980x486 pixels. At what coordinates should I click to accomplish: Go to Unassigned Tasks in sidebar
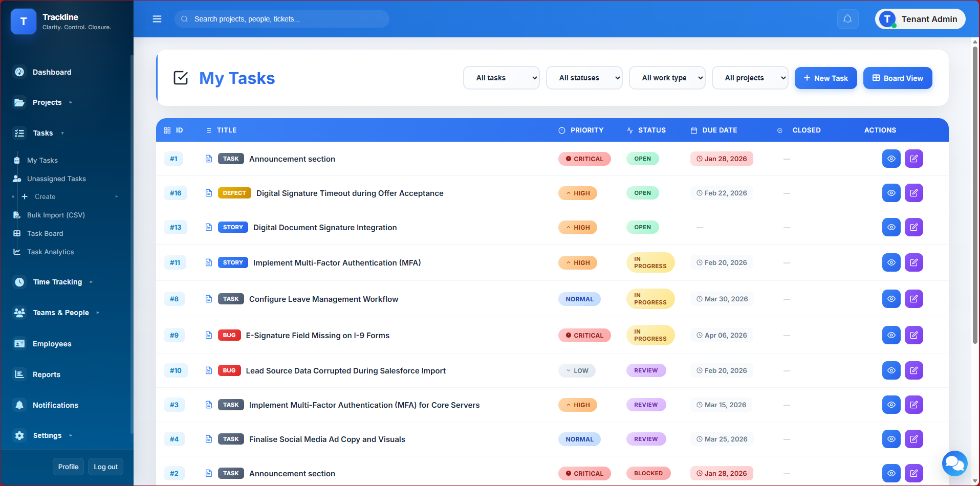[56, 179]
